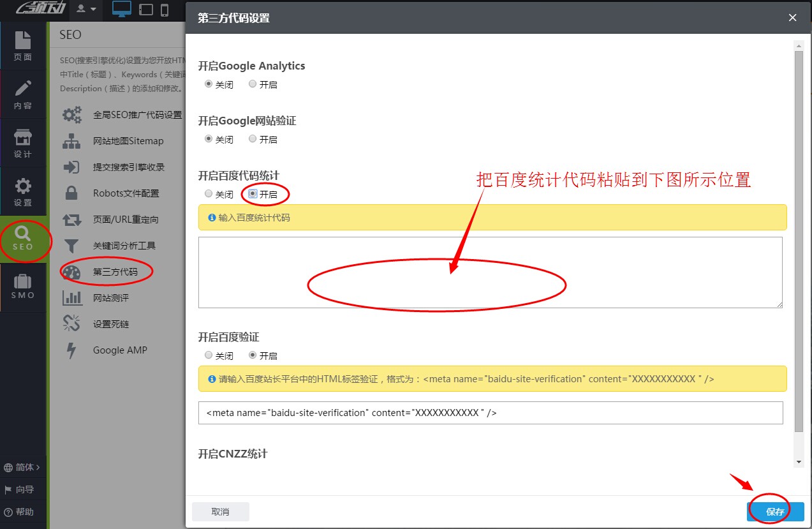812x529 pixels.
Task: Turn off 百度代码统计 via 关闭 radio
Action: click(x=209, y=193)
